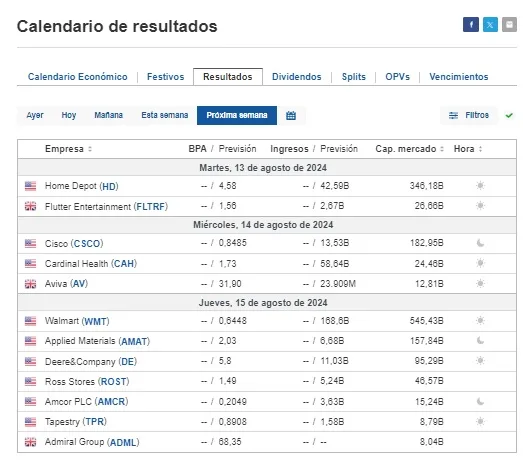523x469 pixels.
Task: Click the moon icon in Amcor PLC row
Action: click(x=480, y=401)
